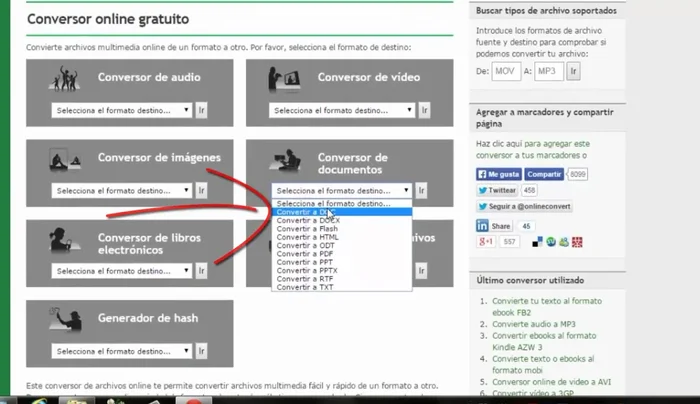Screen dimensions: 700x404
Task: Select 'Convertir a ODT' option
Action: pos(342,246)
